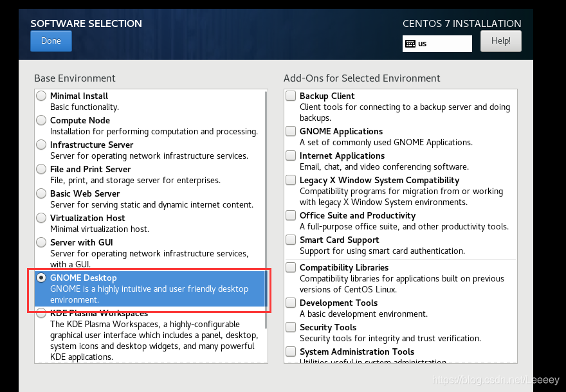Viewport: 566px width, 392px height.
Task: Select the Compute Node radio button
Action: point(41,120)
